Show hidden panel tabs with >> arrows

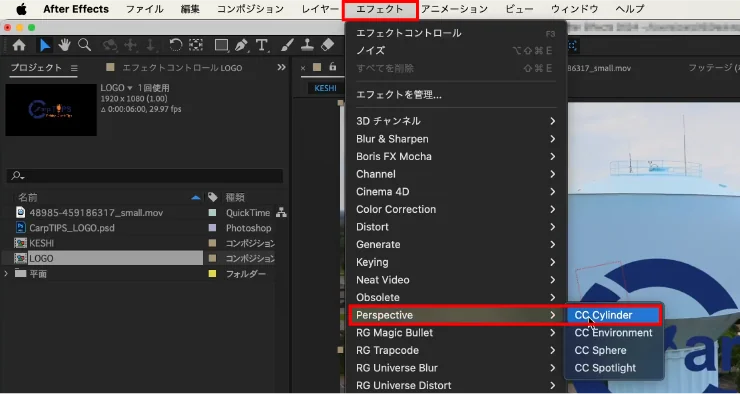(x=281, y=67)
